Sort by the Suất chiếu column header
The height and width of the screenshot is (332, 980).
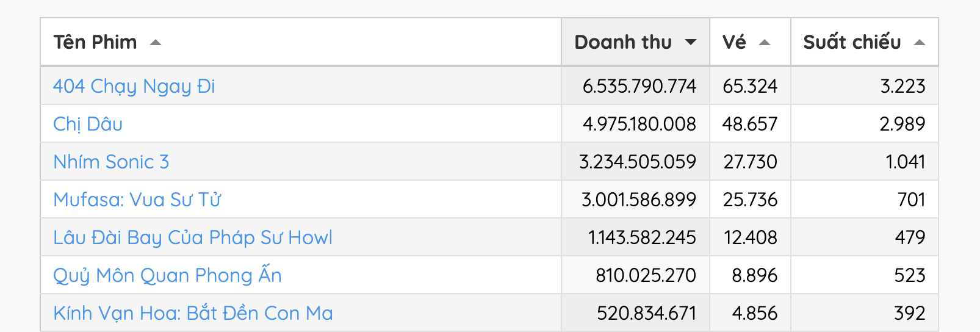pos(852,42)
